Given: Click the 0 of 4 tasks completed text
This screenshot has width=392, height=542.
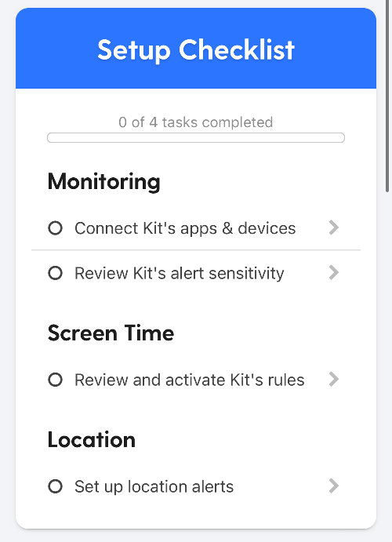Looking at the screenshot, I should click(x=196, y=122).
